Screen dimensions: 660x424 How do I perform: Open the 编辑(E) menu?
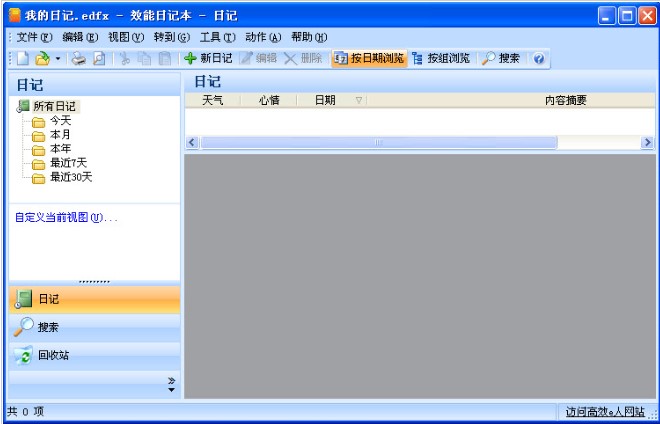point(80,37)
